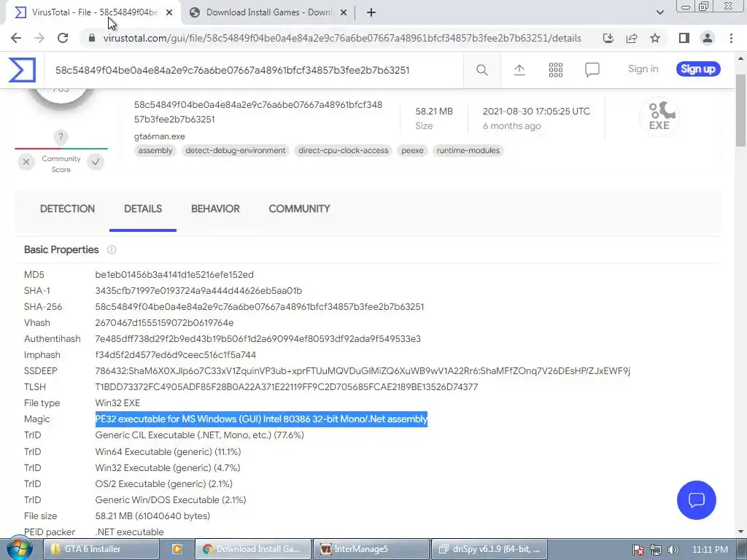Open a new browser tab
747x560 pixels.
(371, 12)
